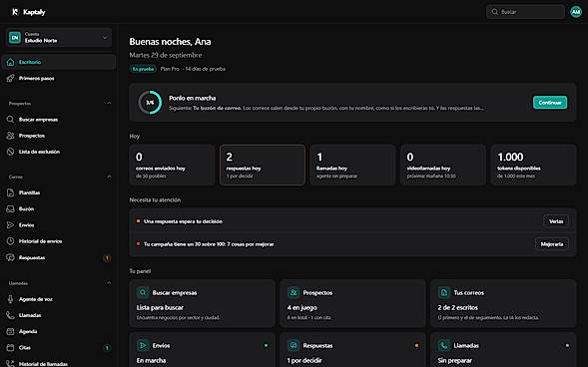Open the AM user avatar menu
The image size is (588, 367).
coord(576,12)
